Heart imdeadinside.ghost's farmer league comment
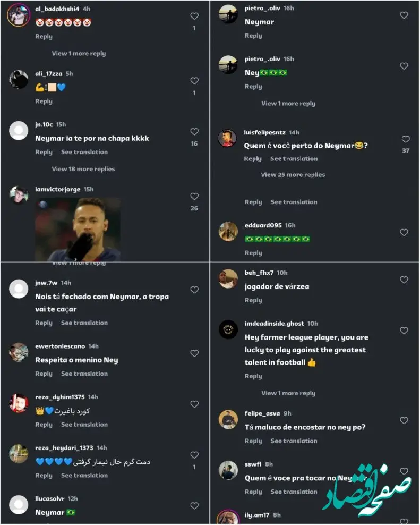The width and height of the screenshot is (420, 525). [404, 331]
